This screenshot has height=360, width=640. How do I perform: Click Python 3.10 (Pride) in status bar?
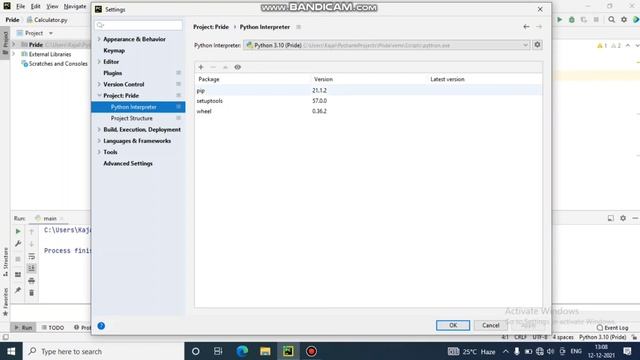tap(602, 337)
